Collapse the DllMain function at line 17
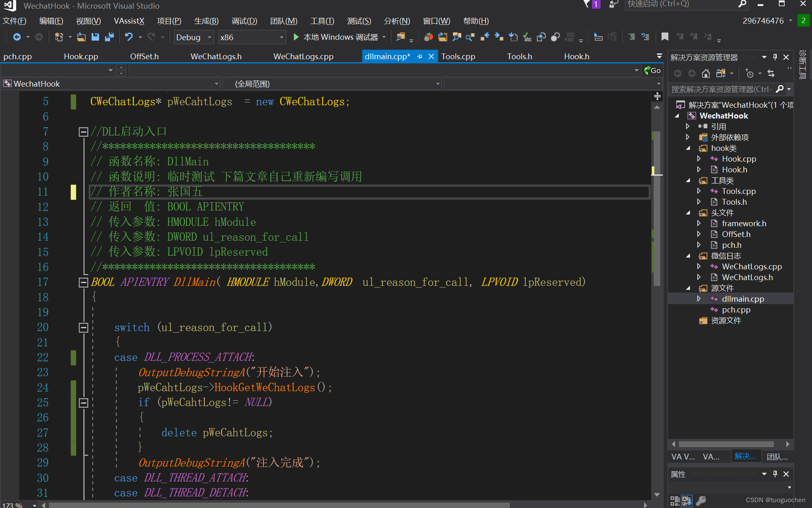The image size is (812, 508). 83,283
